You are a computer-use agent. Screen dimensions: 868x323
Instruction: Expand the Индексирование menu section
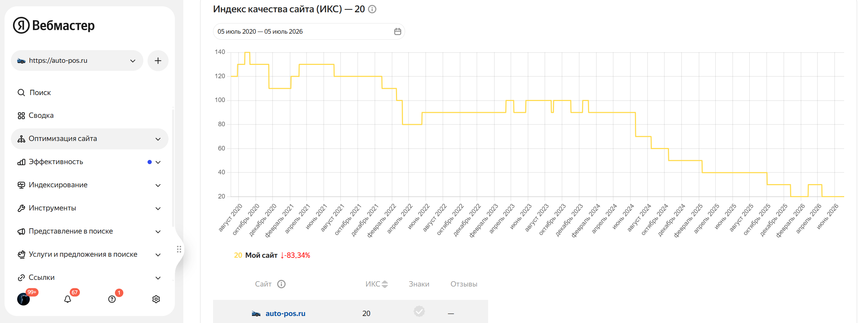(x=90, y=185)
